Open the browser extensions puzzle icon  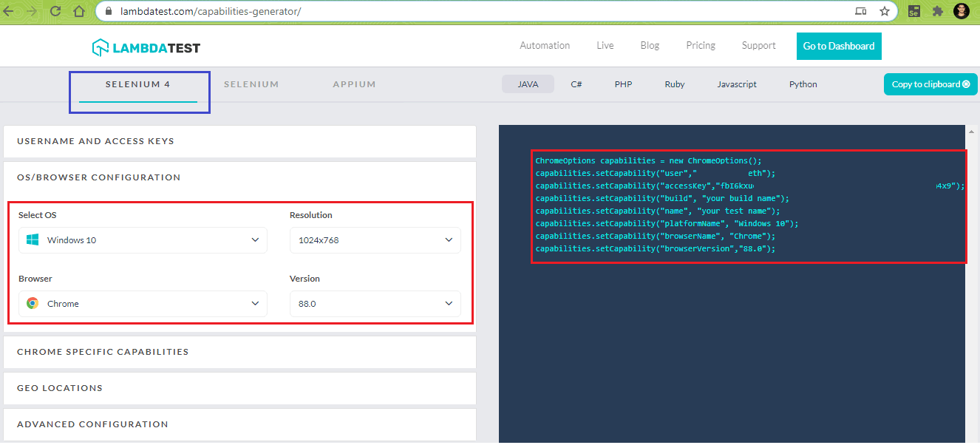(x=938, y=11)
